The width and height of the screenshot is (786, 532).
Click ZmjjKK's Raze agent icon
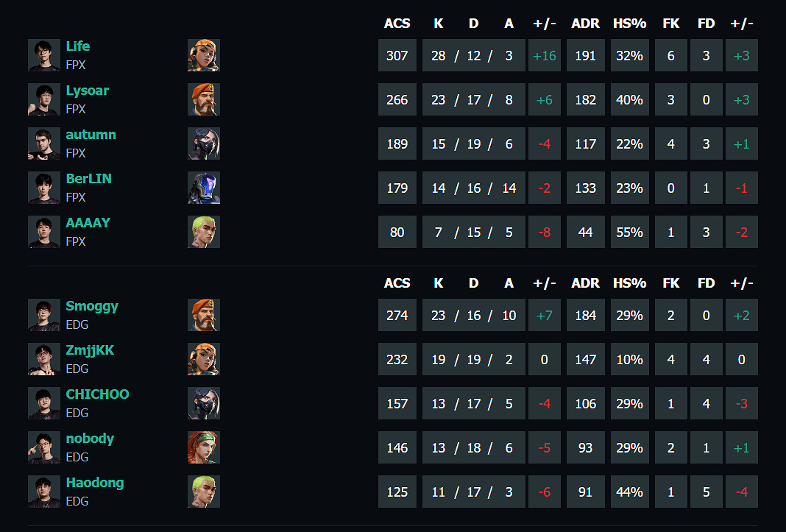204,359
